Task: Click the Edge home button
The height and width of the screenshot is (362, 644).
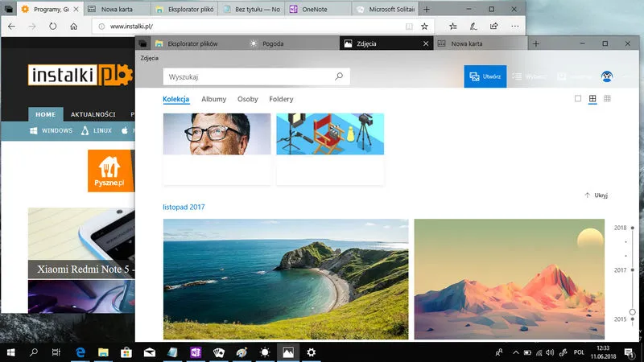Action: click(73, 27)
